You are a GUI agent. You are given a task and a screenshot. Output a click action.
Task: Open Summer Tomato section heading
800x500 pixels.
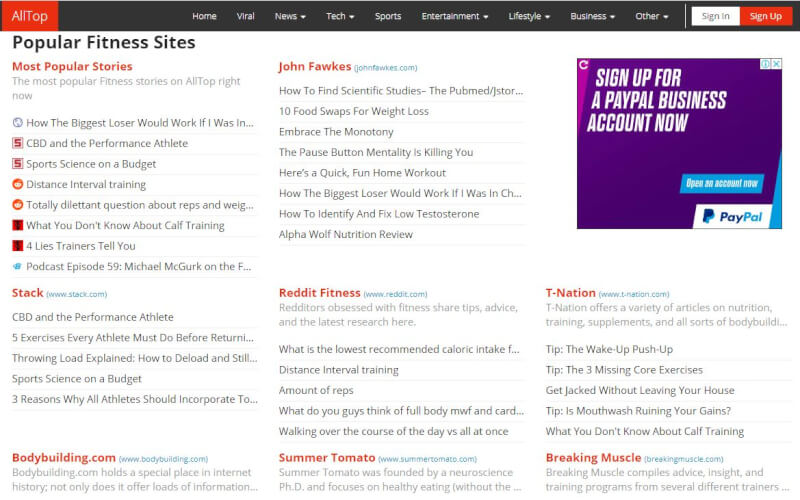[327, 458]
